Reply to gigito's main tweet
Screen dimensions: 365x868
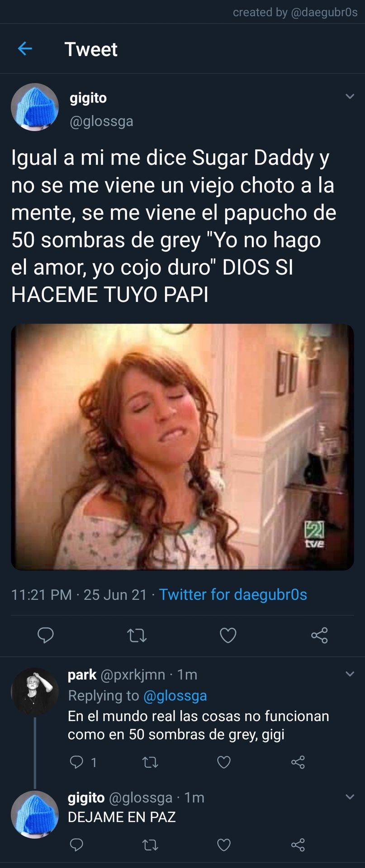pos(45,635)
